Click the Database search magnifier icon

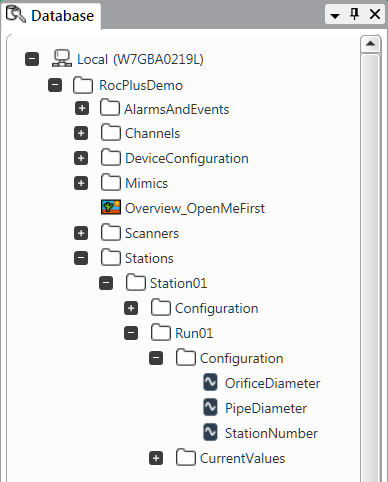coord(15,14)
